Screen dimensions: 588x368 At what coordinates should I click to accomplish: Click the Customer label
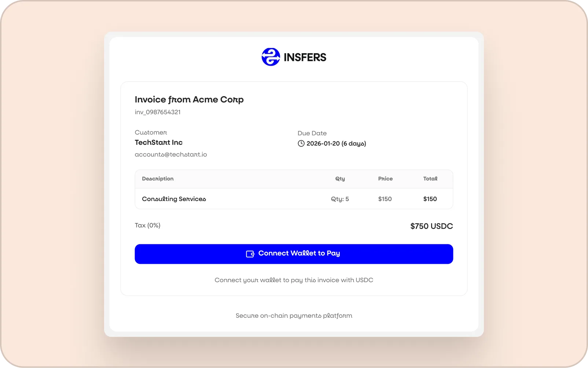(151, 132)
